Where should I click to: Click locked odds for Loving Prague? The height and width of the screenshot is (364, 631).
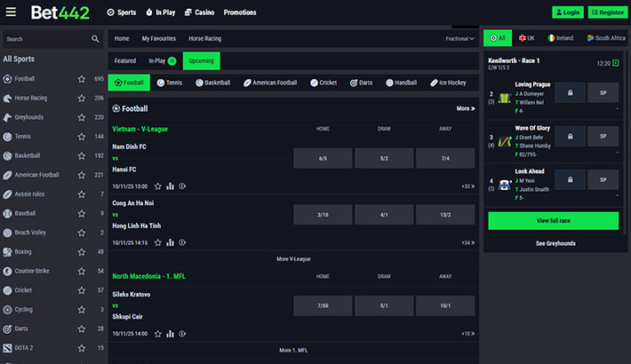[571, 93]
